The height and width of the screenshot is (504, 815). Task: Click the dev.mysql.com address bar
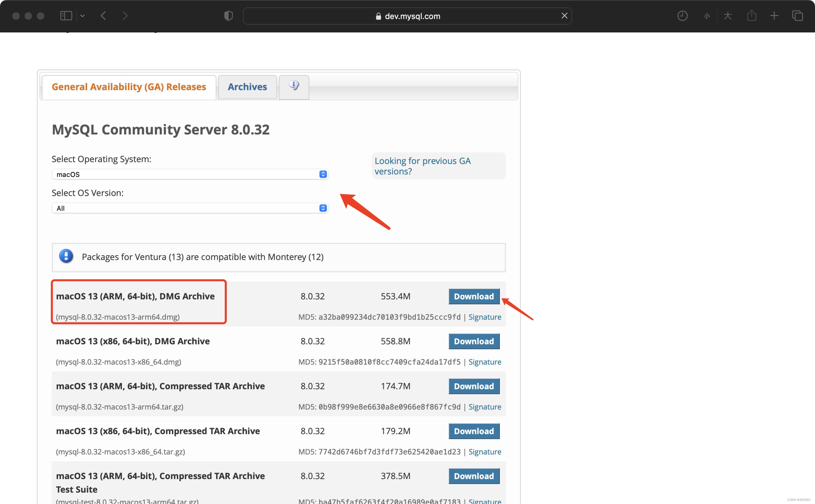(407, 16)
